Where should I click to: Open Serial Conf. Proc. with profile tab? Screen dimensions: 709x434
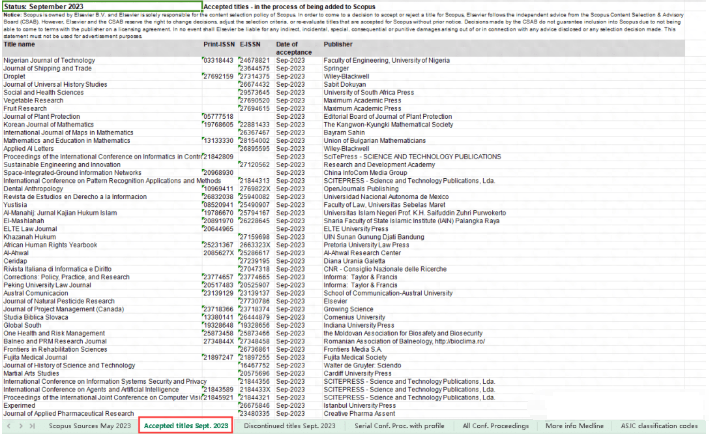(x=399, y=426)
